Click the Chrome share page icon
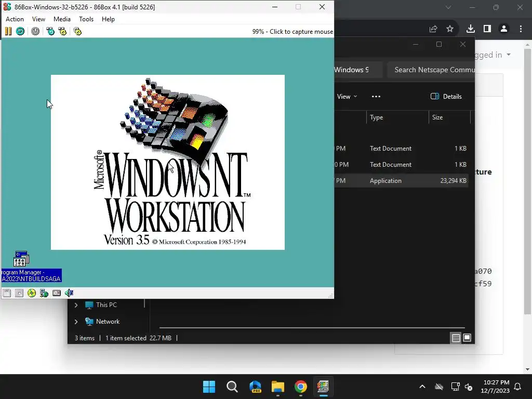The image size is (532, 399). point(433,29)
